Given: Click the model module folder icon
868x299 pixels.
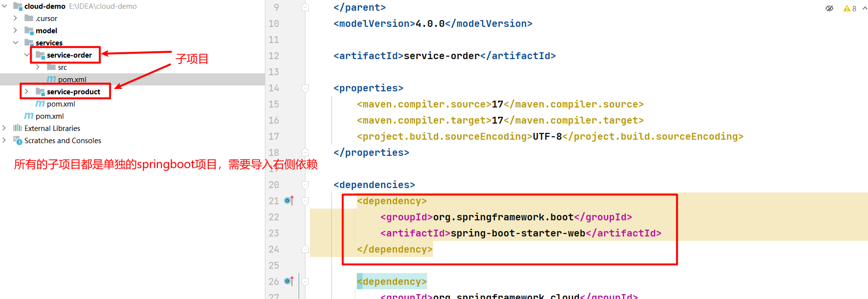Looking at the screenshot, I should (29, 30).
